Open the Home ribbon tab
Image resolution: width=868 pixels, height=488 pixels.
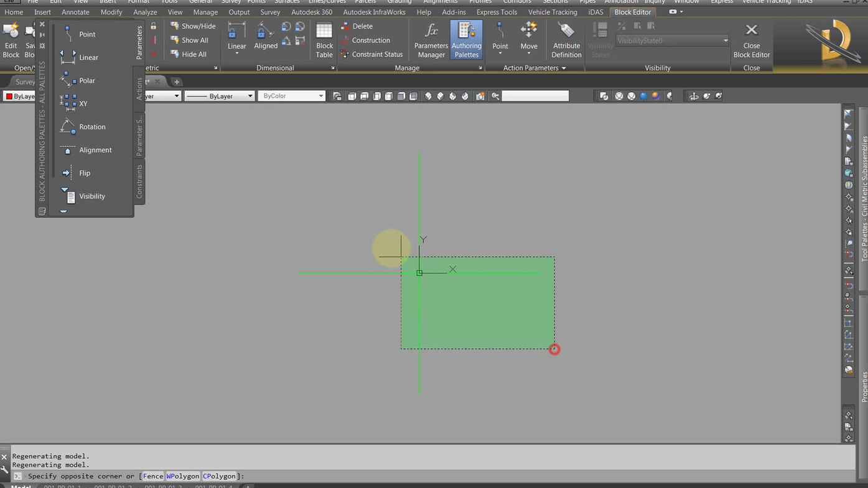tap(14, 12)
